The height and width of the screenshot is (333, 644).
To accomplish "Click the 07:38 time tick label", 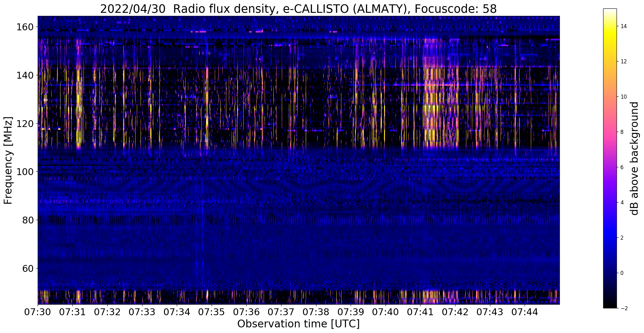I will (316, 312).
